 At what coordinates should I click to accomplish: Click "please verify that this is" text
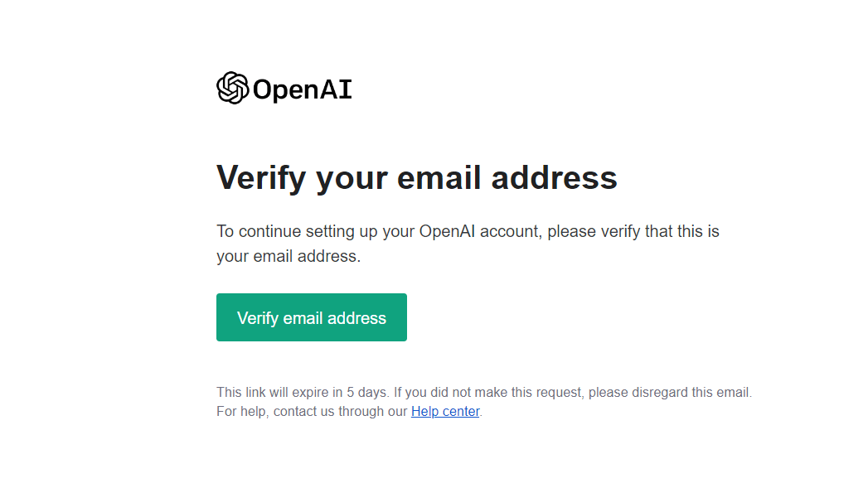[x=633, y=231]
